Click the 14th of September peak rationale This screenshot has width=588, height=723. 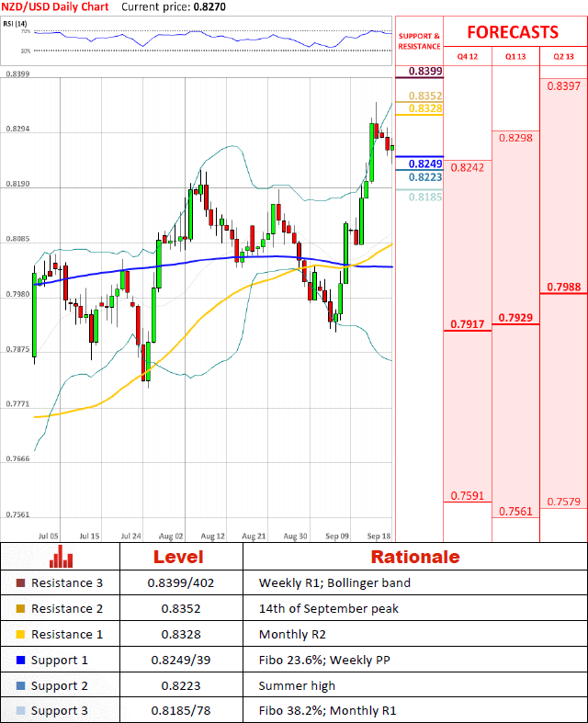point(328,609)
